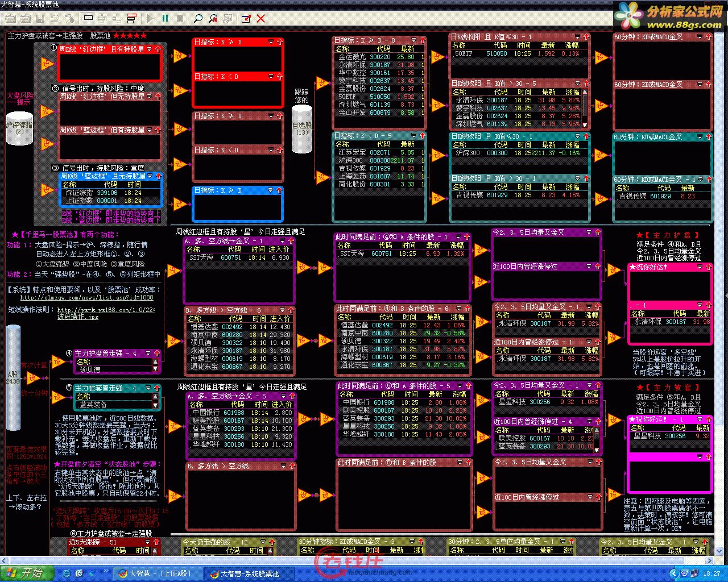The width and height of the screenshot is (728, 582).
Task: Click the '设' triangle feeding the blue 周K线蓝边框且无持股星 panel
Action: (47, 189)
